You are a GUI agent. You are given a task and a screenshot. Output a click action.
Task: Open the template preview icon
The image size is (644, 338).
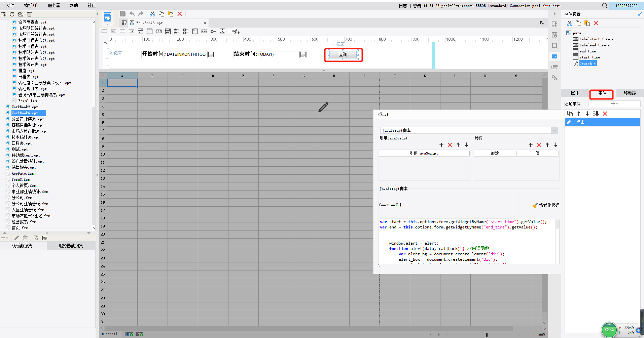pyautogui.click(x=107, y=17)
